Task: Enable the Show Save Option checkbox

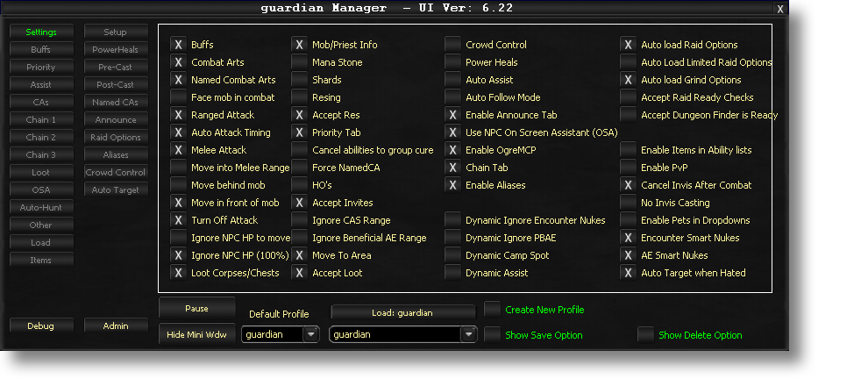Action: tap(492, 335)
